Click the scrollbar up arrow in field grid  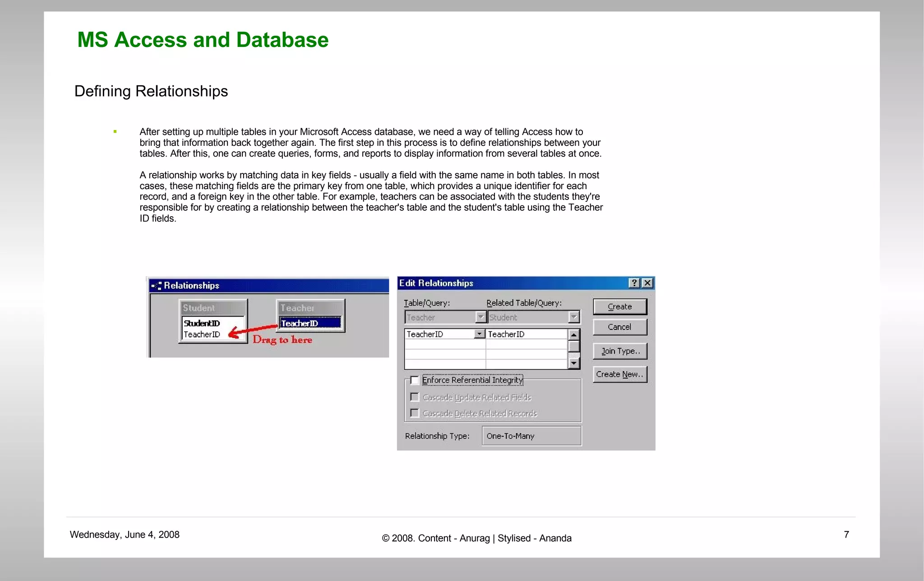tap(573, 335)
